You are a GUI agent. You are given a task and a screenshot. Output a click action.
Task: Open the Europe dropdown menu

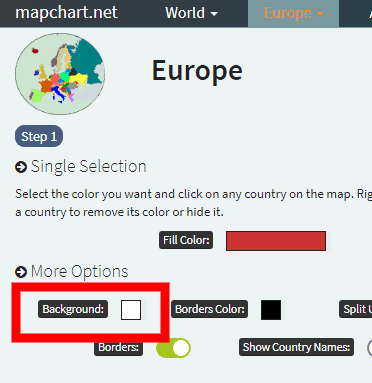point(293,13)
